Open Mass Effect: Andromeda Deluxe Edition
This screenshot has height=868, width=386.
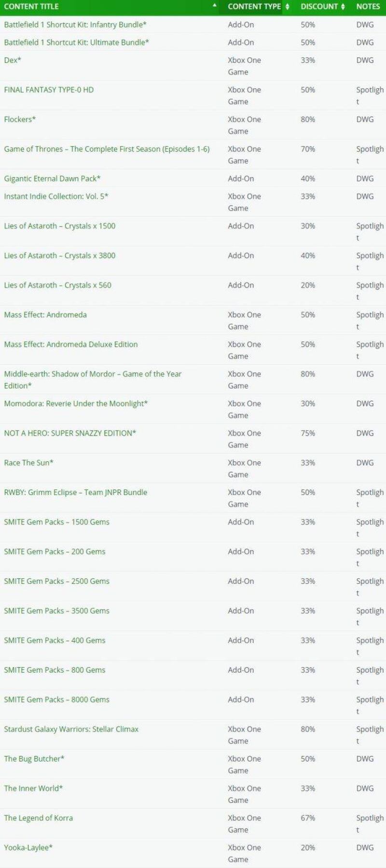[x=71, y=344]
